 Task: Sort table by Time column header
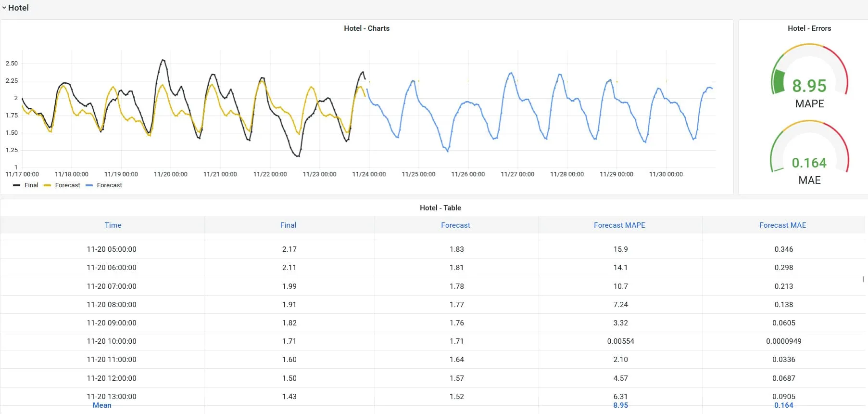(113, 225)
